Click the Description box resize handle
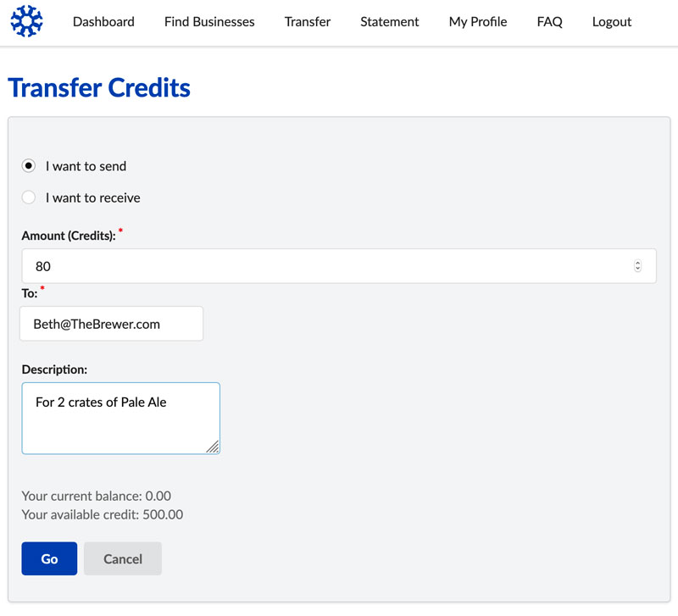This screenshot has height=616, width=678. pos(213,447)
